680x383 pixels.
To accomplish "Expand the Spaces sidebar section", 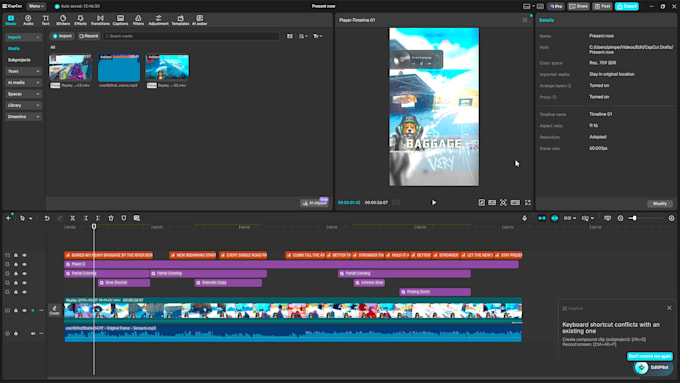I will click(x=23, y=94).
